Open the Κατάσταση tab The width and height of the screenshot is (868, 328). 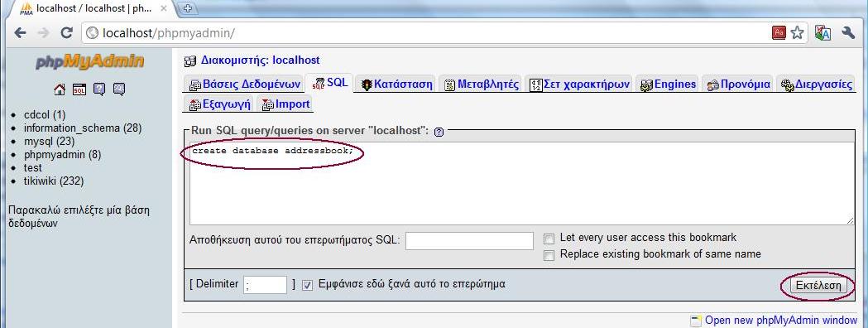tap(396, 84)
